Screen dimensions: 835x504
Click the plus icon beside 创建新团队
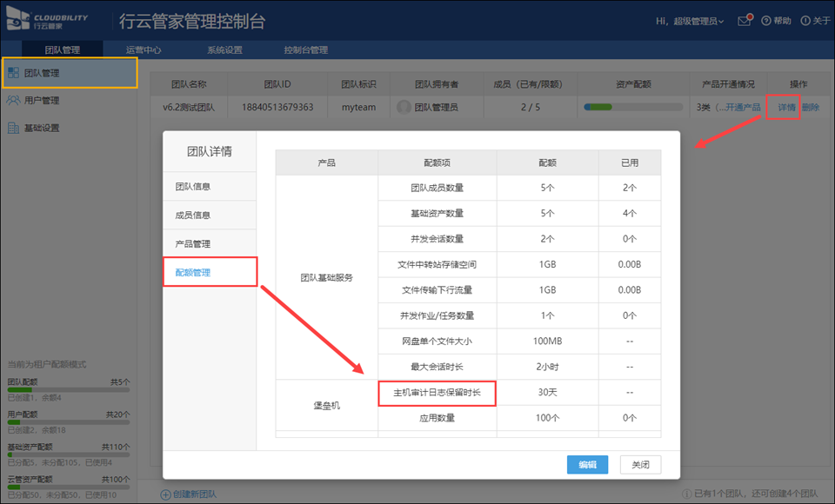(x=165, y=494)
